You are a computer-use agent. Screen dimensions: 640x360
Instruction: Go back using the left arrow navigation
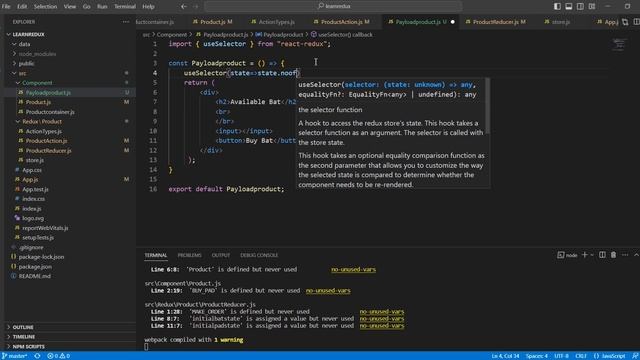click(184, 6)
